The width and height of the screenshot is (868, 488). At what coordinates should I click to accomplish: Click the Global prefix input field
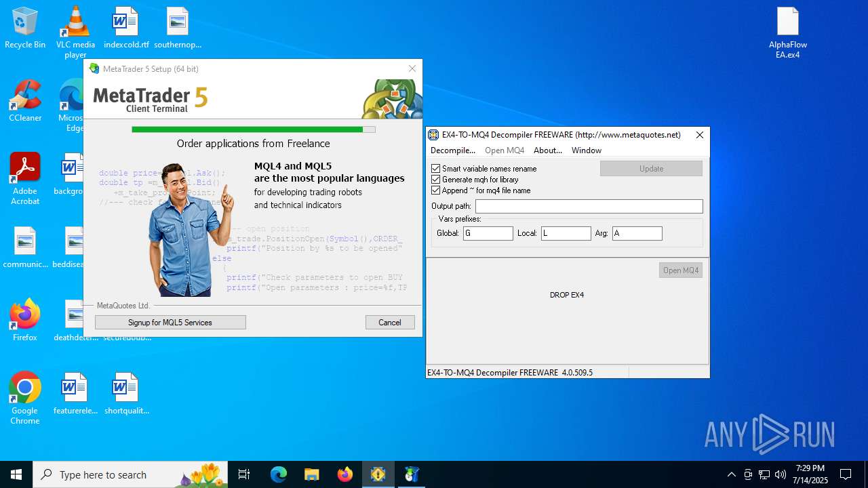488,233
